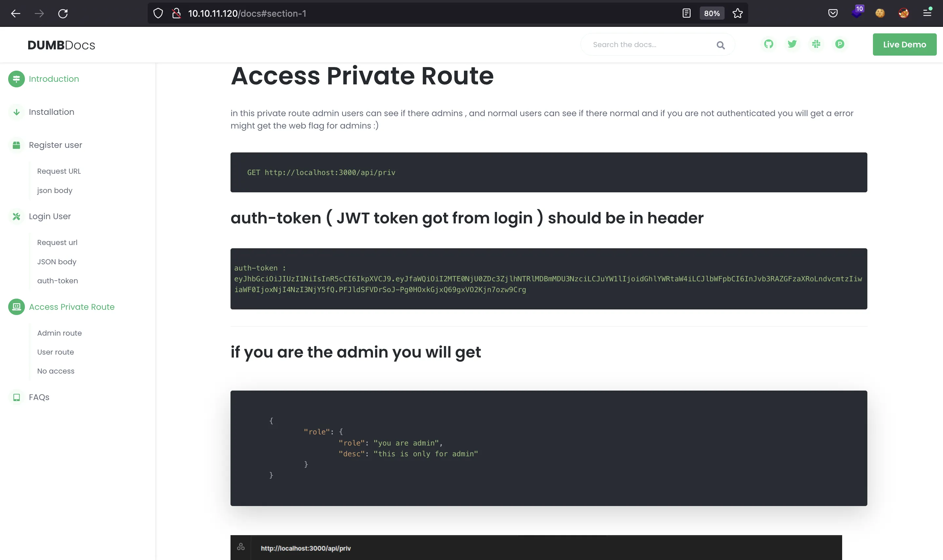Click the GitHub icon in navbar
Image resolution: width=943 pixels, height=560 pixels.
[x=769, y=45]
